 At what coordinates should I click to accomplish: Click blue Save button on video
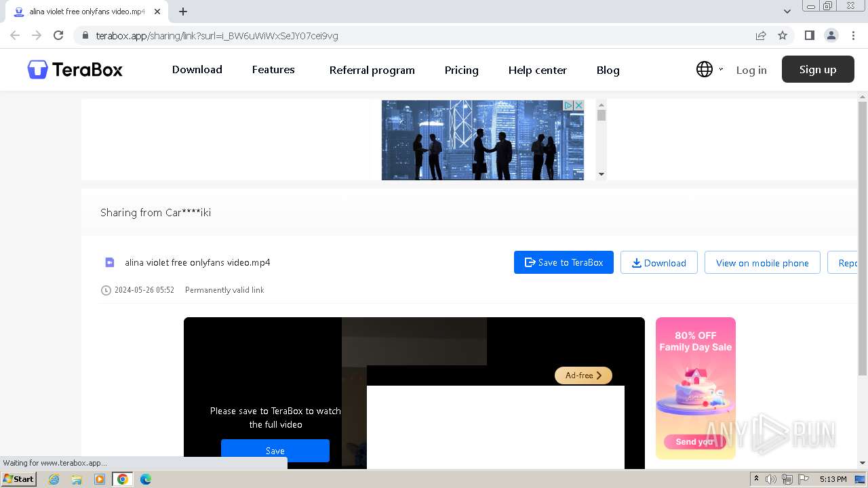tap(275, 451)
